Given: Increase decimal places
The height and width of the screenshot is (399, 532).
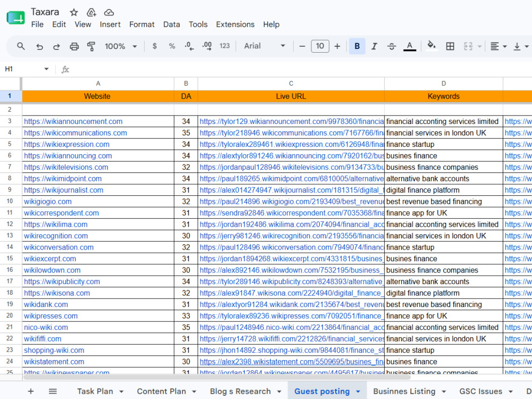Looking at the screenshot, I should [x=207, y=46].
